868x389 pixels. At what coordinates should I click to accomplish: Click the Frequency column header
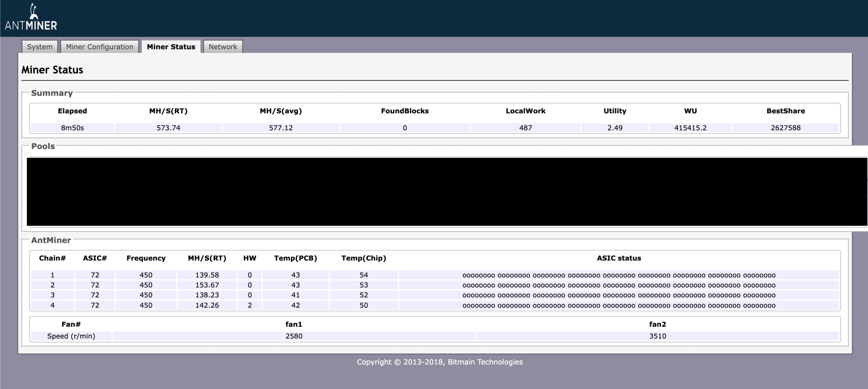click(x=146, y=258)
